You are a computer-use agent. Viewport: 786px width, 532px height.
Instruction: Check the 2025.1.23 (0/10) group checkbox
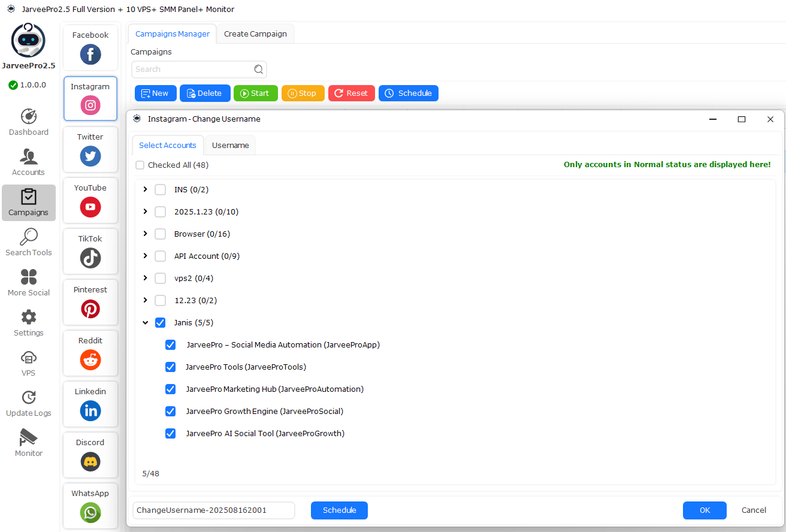(x=161, y=211)
